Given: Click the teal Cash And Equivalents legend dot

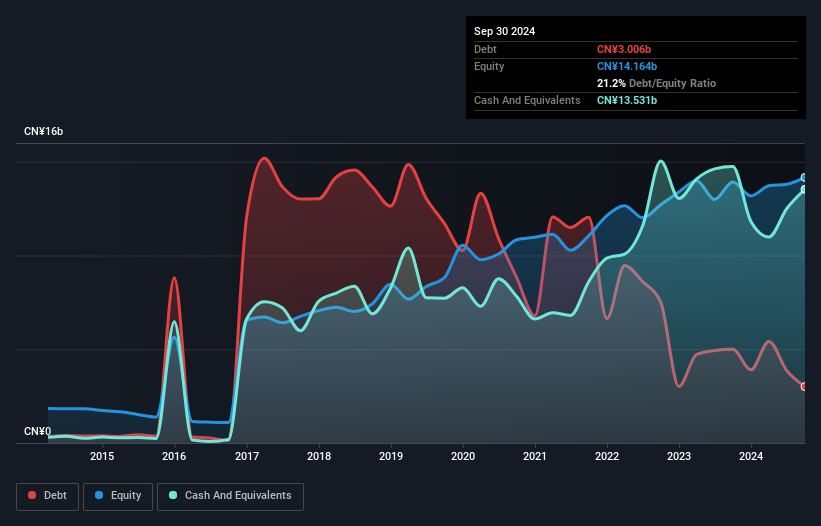Looking at the screenshot, I should click(173, 495).
